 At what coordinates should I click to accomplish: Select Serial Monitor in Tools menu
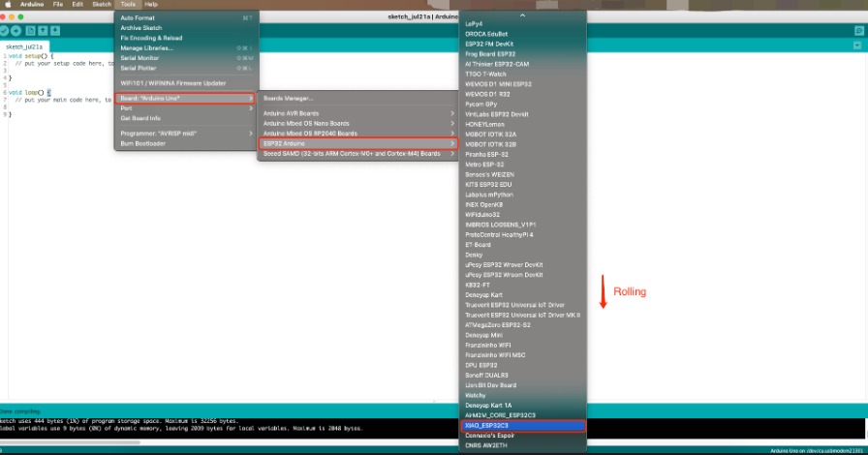coord(186,58)
